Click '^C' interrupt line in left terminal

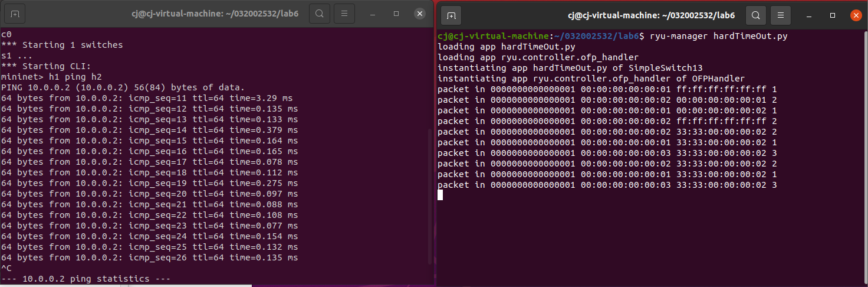[x=6, y=268]
